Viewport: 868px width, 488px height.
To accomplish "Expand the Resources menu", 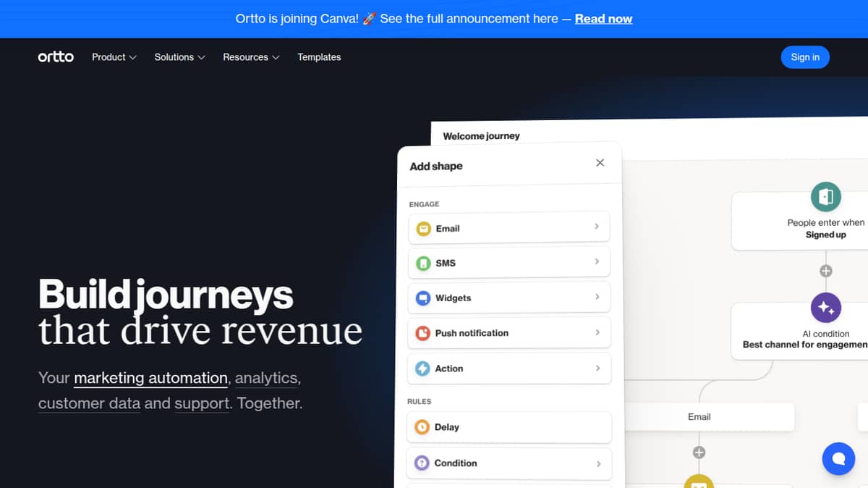I will [251, 57].
